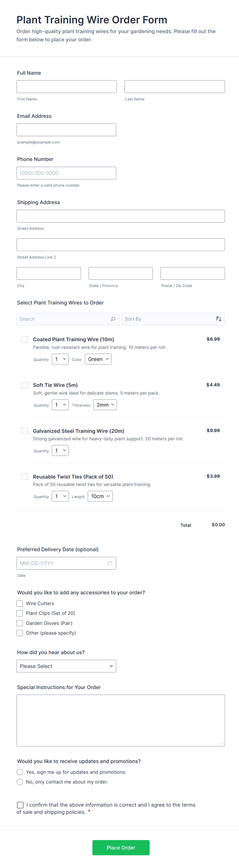This screenshot has width=239, height=868.
Task: Open the Length dropdown for Twist Ties
Action: click(100, 496)
